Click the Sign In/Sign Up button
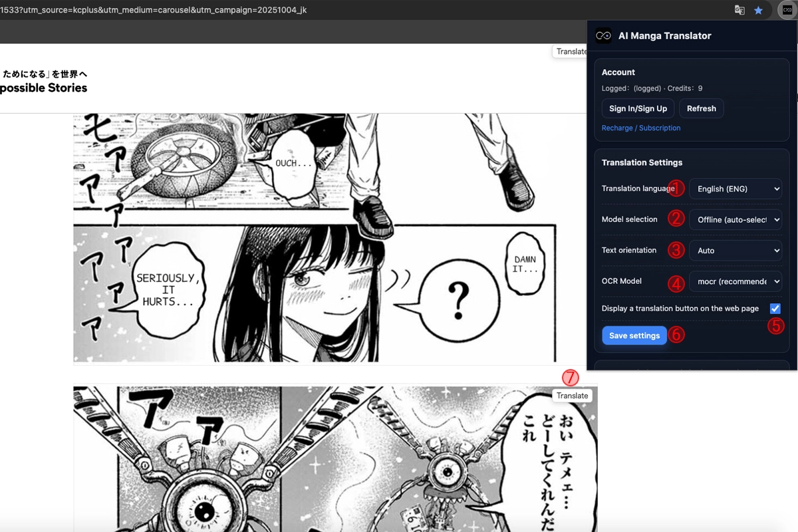The height and width of the screenshot is (532, 798). click(x=638, y=108)
